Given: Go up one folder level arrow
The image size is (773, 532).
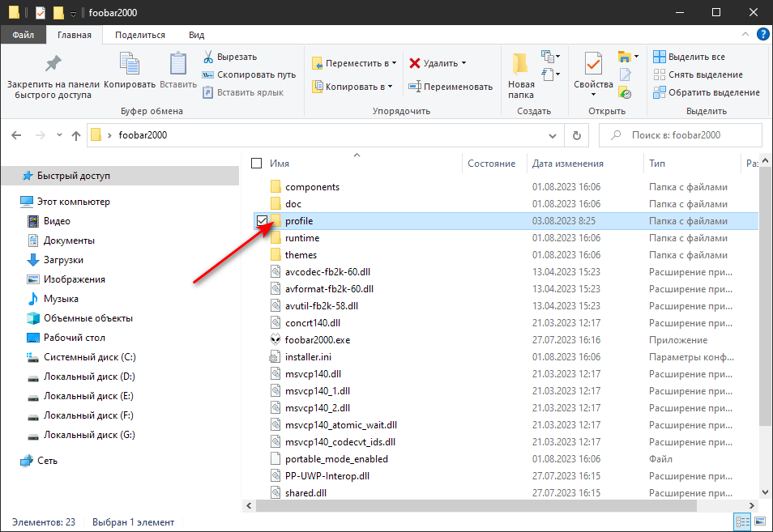Looking at the screenshot, I should coord(76,135).
